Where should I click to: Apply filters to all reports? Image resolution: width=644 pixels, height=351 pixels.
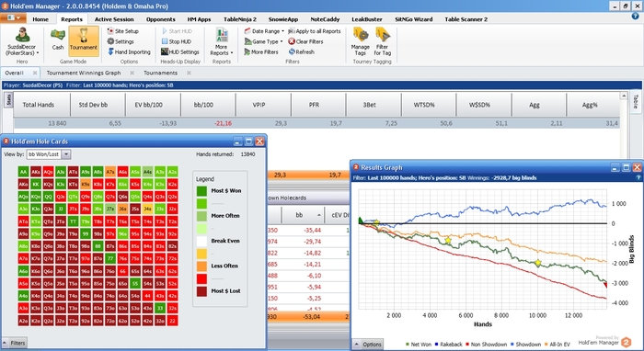[315, 31]
